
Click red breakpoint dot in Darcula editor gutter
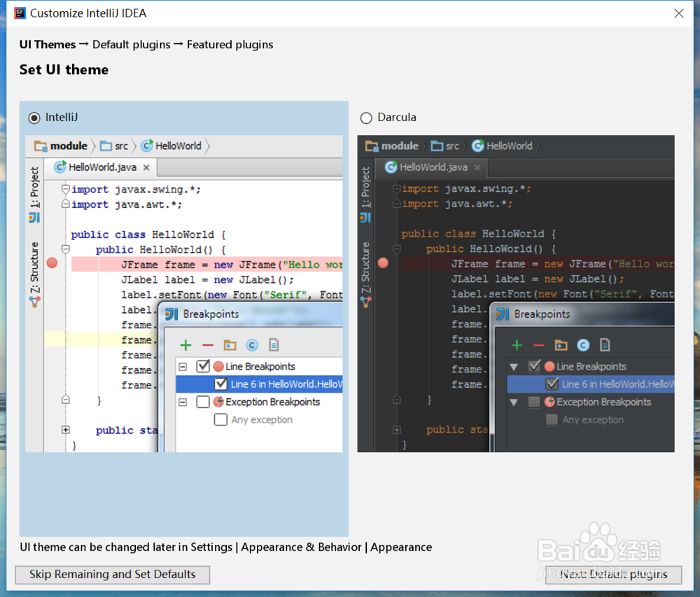pyautogui.click(x=383, y=262)
